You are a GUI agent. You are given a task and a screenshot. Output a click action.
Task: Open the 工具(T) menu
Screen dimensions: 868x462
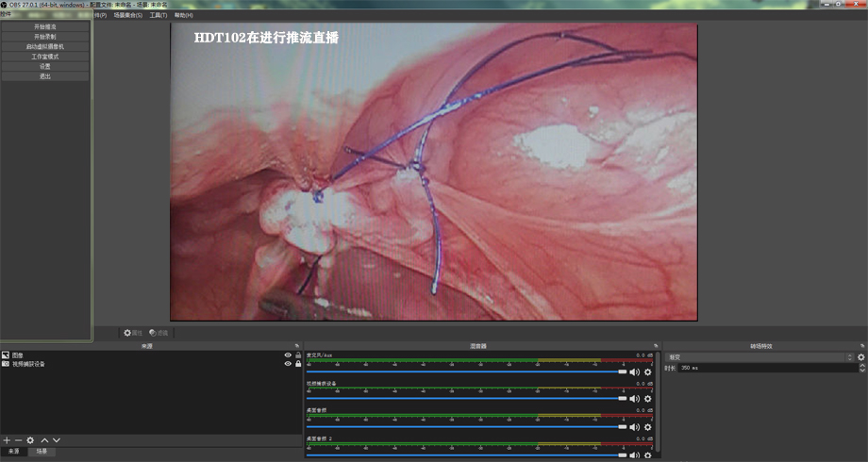click(158, 15)
